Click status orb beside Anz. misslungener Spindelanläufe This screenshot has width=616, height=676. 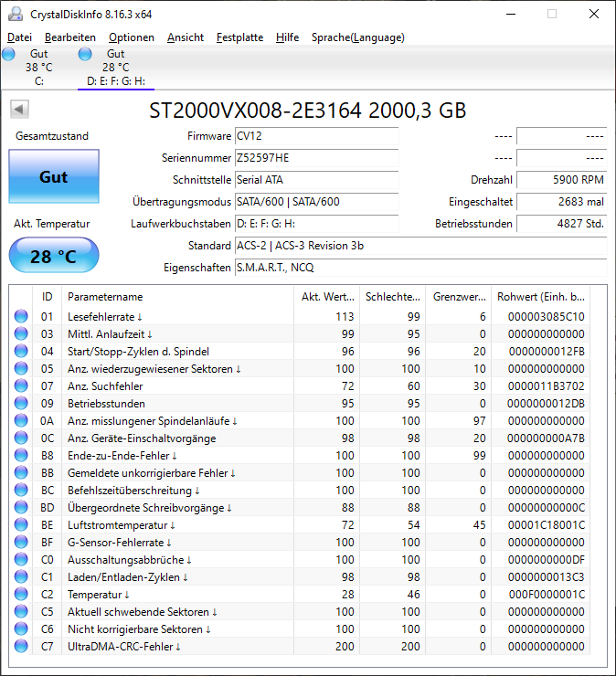pyautogui.click(x=21, y=420)
